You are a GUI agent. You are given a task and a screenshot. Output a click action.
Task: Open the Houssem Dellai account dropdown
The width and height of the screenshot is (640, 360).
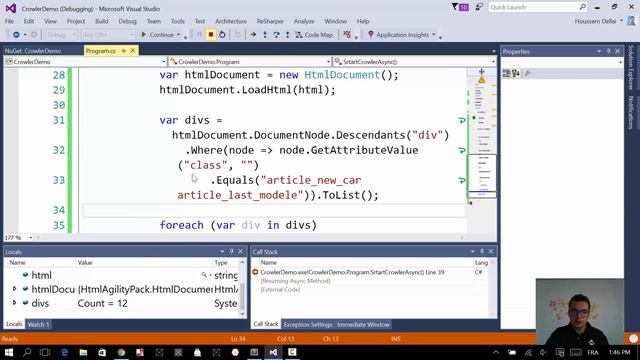[622, 21]
